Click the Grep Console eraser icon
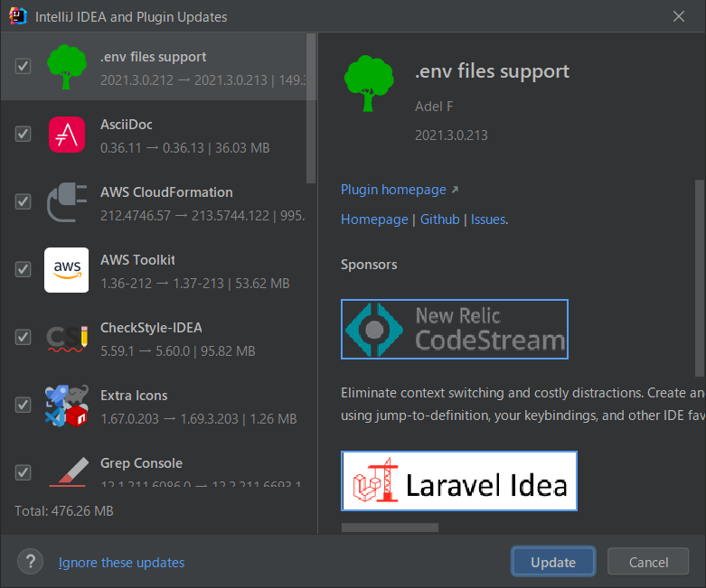The height and width of the screenshot is (588, 706). pyautogui.click(x=69, y=471)
